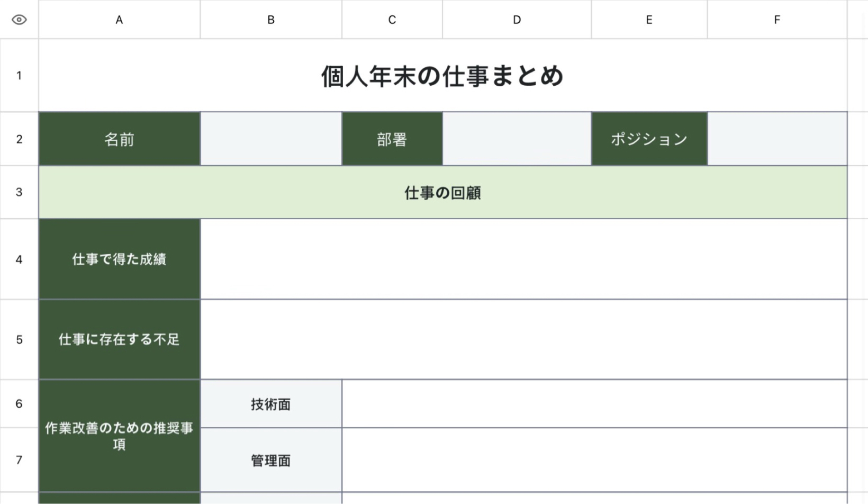Select row 7 header

pos(19,460)
